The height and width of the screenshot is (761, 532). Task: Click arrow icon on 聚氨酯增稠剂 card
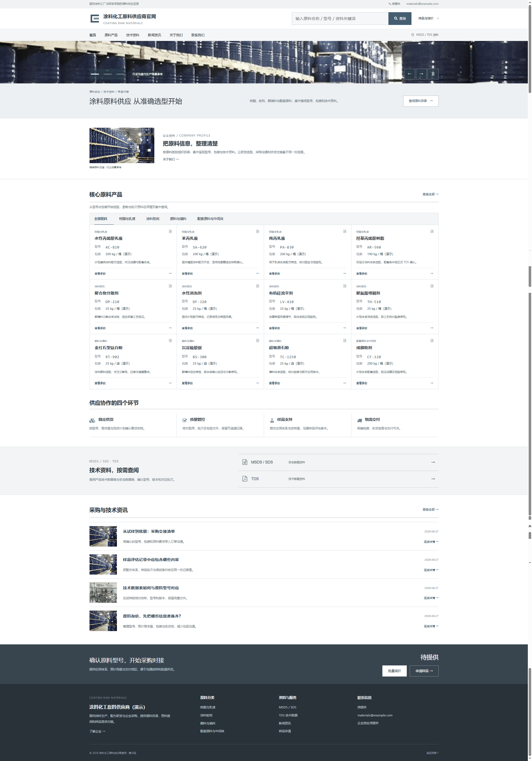coord(432,328)
